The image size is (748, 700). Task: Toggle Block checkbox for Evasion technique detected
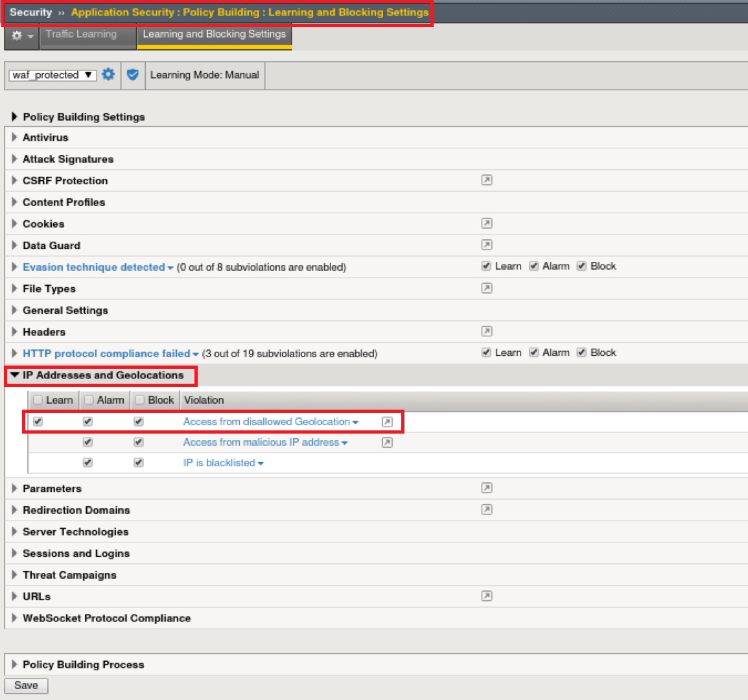click(x=581, y=266)
